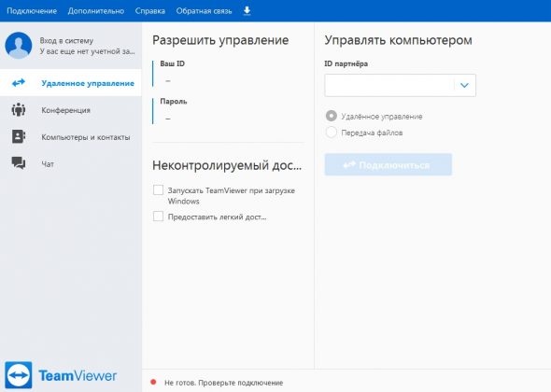This screenshot has width=551, height=392.
Task: Open the Подключение menu
Action: [32, 11]
